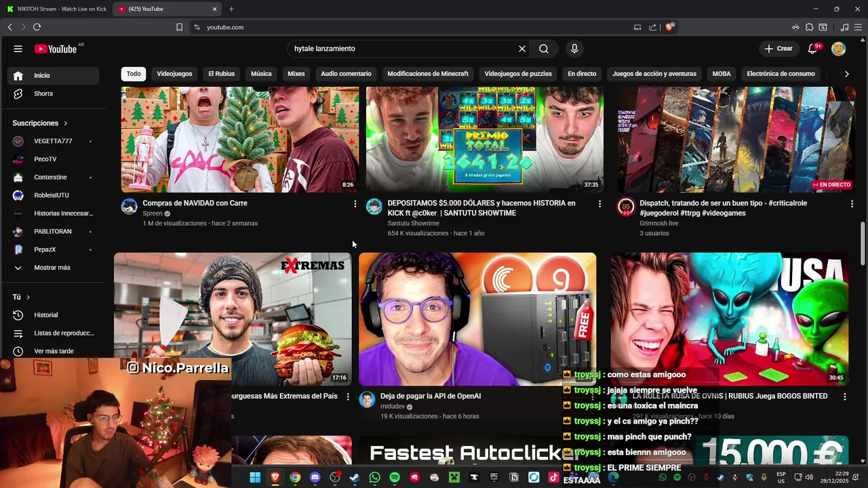The width and height of the screenshot is (868, 488).
Task: Open WhatsApp from the taskbar
Action: pyautogui.click(x=374, y=478)
